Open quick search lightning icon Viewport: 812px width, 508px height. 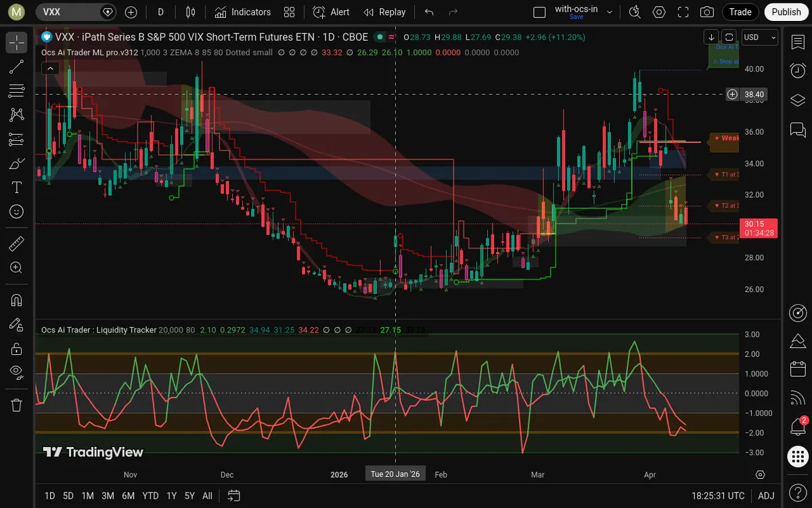(x=635, y=12)
